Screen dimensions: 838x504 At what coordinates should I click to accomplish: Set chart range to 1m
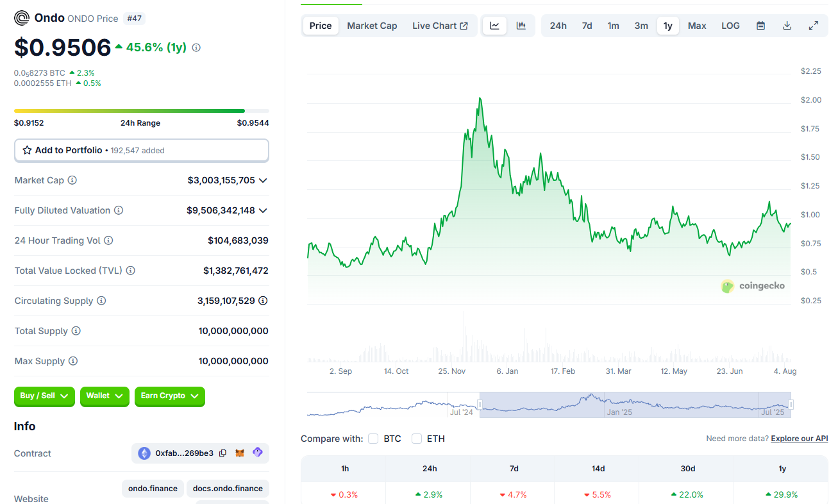(x=613, y=26)
